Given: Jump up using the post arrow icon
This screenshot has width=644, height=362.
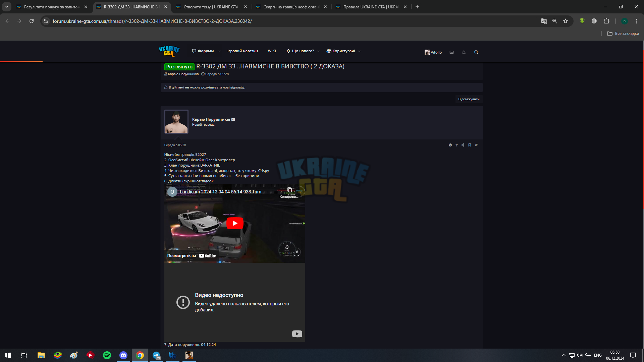Looking at the screenshot, I should (x=457, y=145).
